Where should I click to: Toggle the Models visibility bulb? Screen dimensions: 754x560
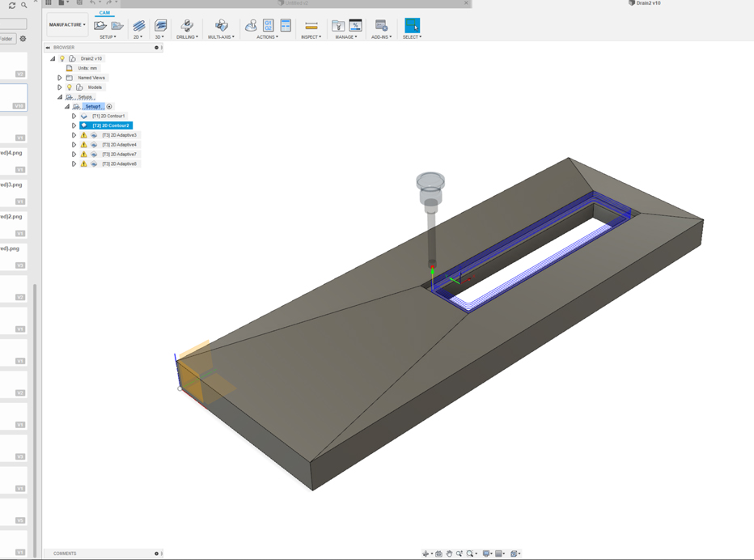[70, 87]
